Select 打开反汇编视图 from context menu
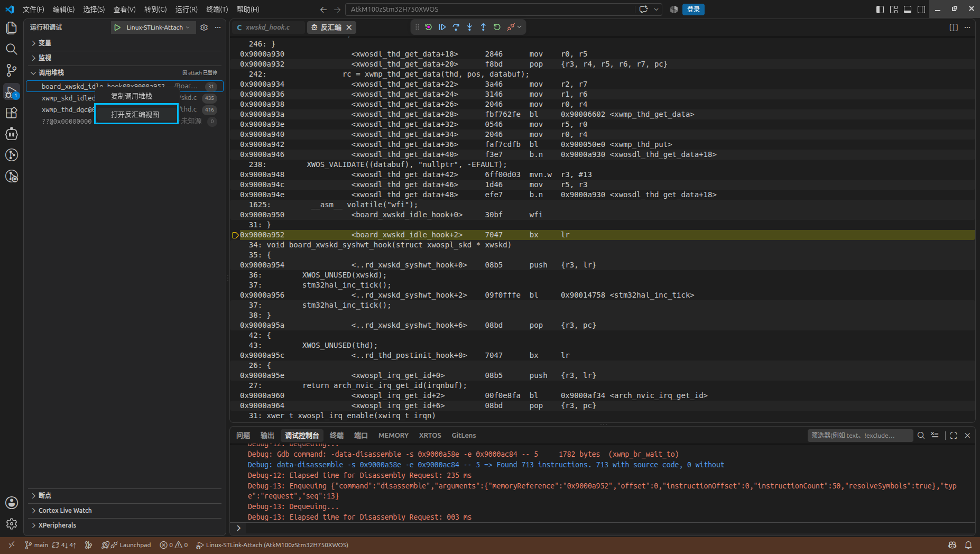The height and width of the screenshot is (554, 980). (136, 114)
